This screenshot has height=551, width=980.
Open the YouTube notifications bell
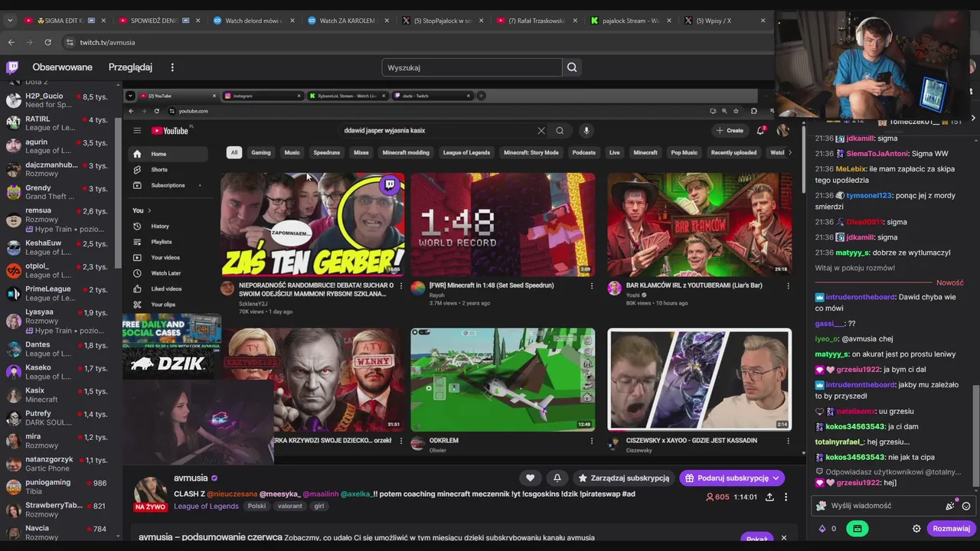click(760, 130)
